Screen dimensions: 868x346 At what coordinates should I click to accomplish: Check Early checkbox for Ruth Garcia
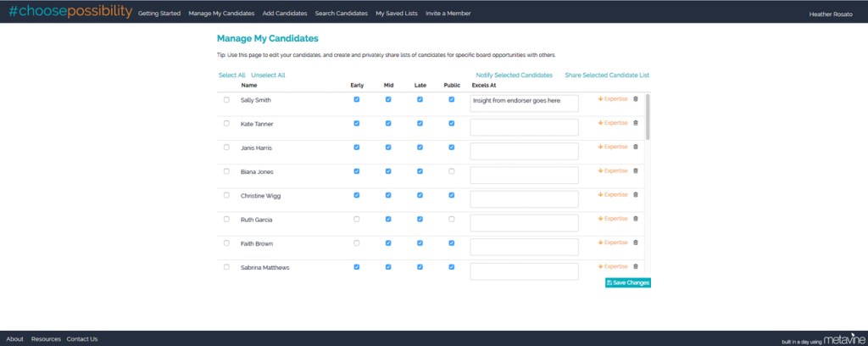357,219
